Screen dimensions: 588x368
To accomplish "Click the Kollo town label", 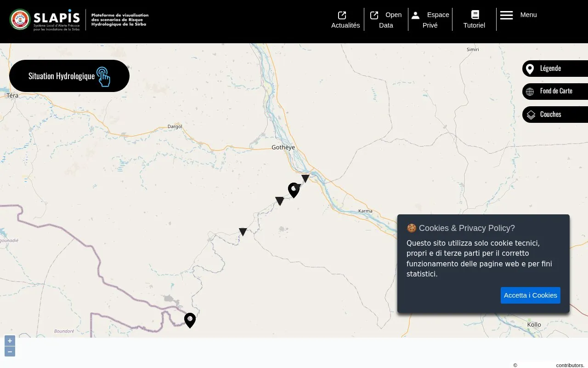I will point(534,325).
